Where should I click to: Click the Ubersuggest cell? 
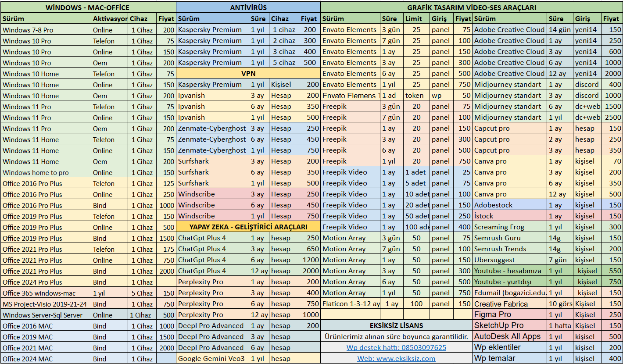[510, 260]
